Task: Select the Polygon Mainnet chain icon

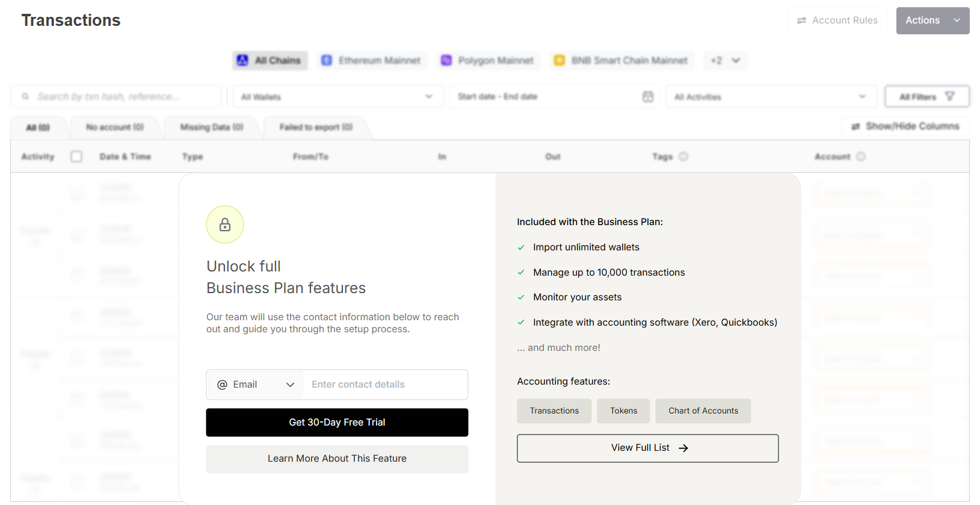Action: [446, 60]
